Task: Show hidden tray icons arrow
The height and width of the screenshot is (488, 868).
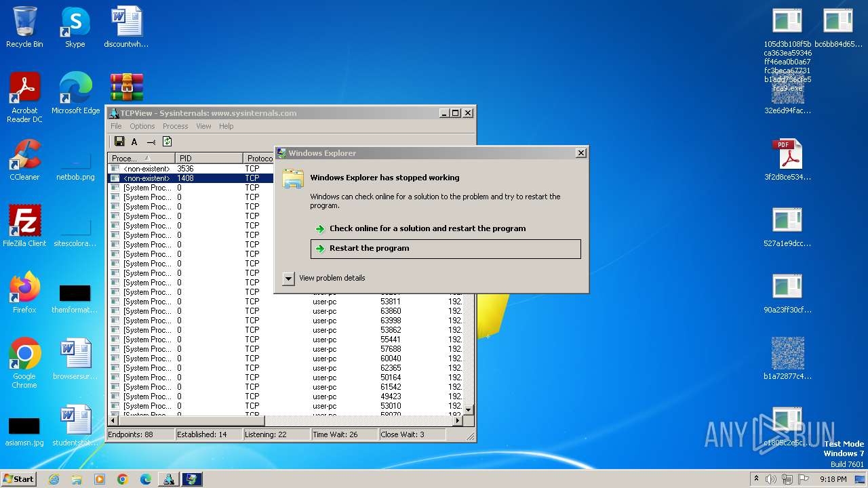Action: pyautogui.click(x=756, y=479)
